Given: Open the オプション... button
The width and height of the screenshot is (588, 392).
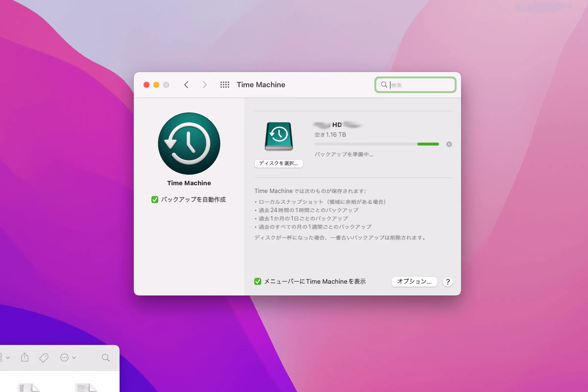Looking at the screenshot, I should [414, 282].
